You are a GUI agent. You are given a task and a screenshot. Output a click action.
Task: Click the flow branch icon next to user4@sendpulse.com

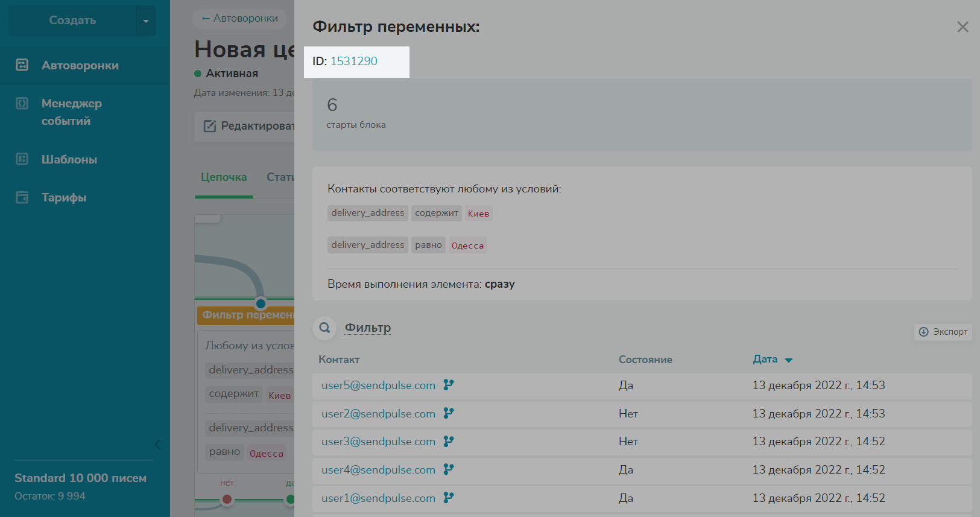448,469
